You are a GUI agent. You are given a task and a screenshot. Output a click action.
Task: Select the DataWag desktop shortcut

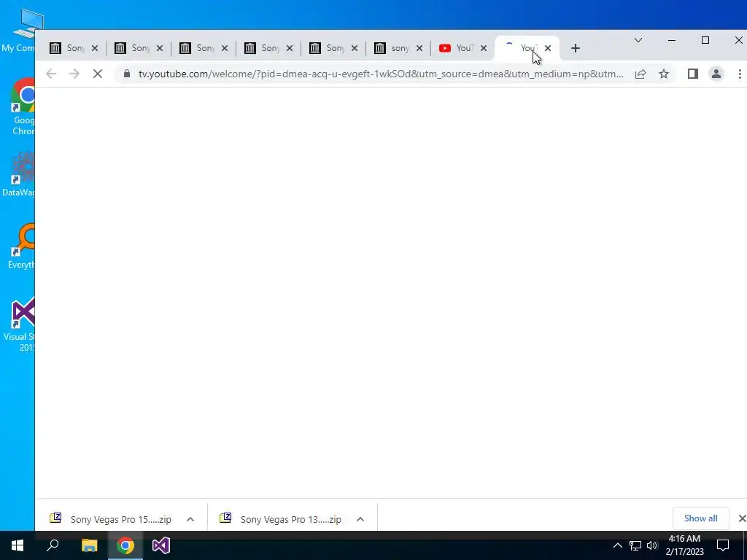click(x=20, y=174)
